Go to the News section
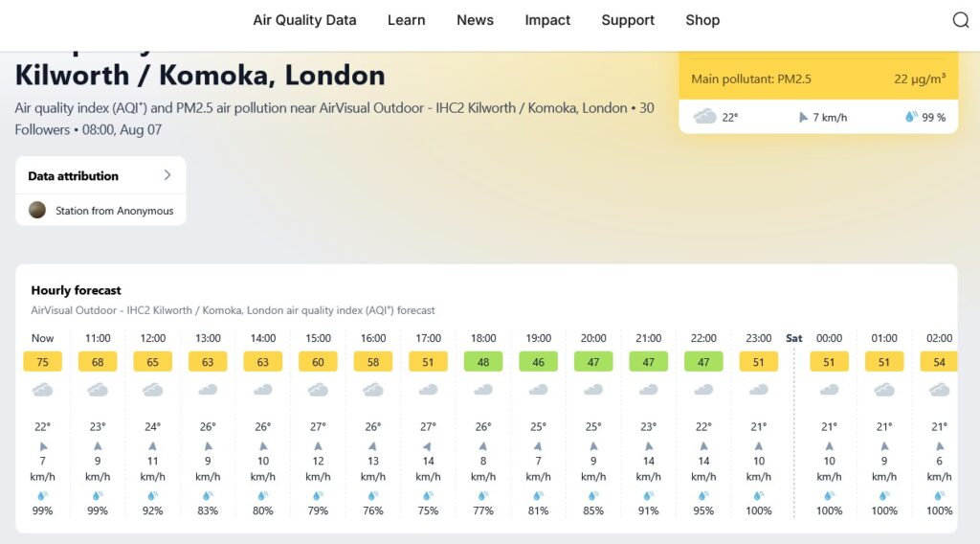 pyautogui.click(x=475, y=20)
